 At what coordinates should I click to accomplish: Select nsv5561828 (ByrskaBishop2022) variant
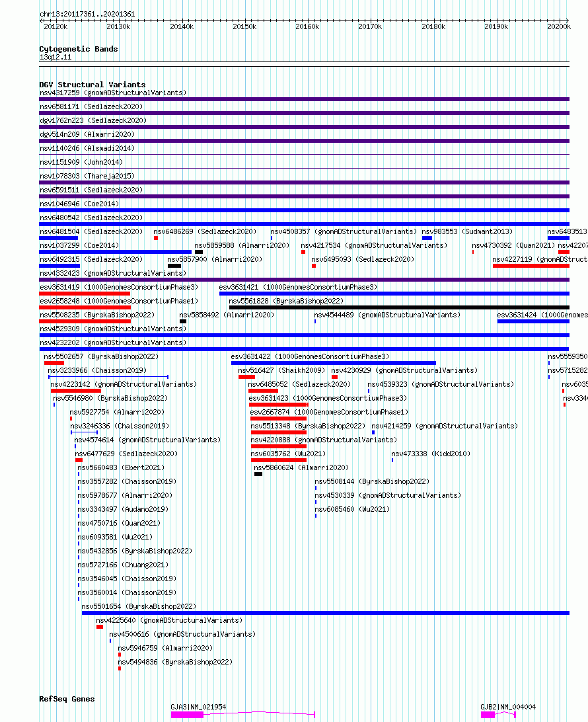[x=286, y=301]
